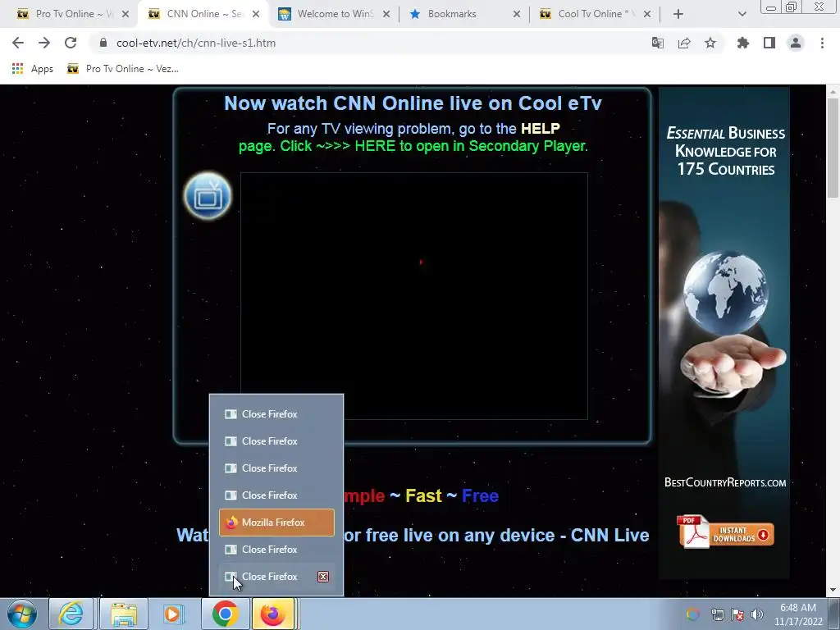Close the Pro Tv Online tab
The width and height of the screenshot is (840, 630).
click(x=126, y=14)
